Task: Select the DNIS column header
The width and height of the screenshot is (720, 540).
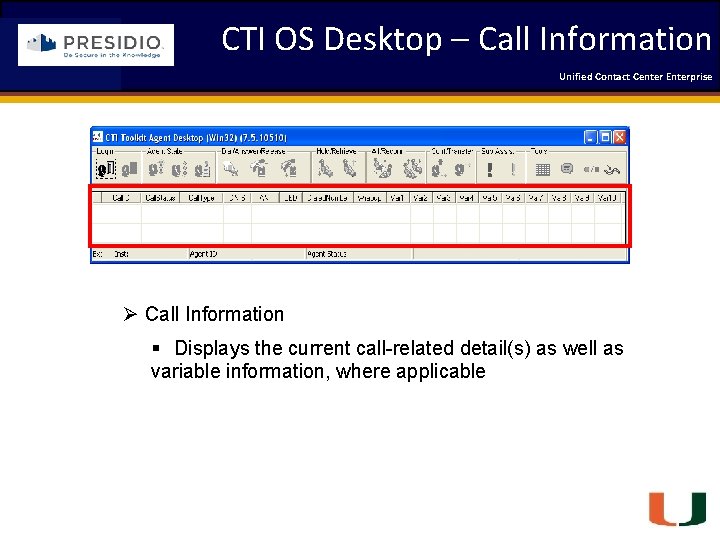Action: (x=237, y=198)
